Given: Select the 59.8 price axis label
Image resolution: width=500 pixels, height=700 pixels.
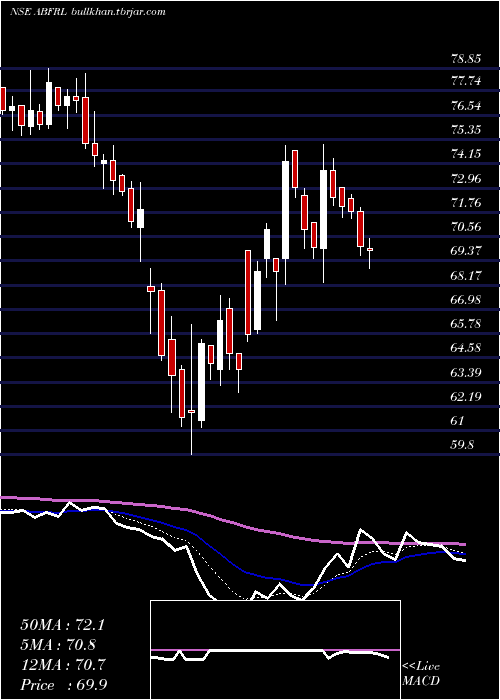Looking at the screenshot, I should (462, 445).
